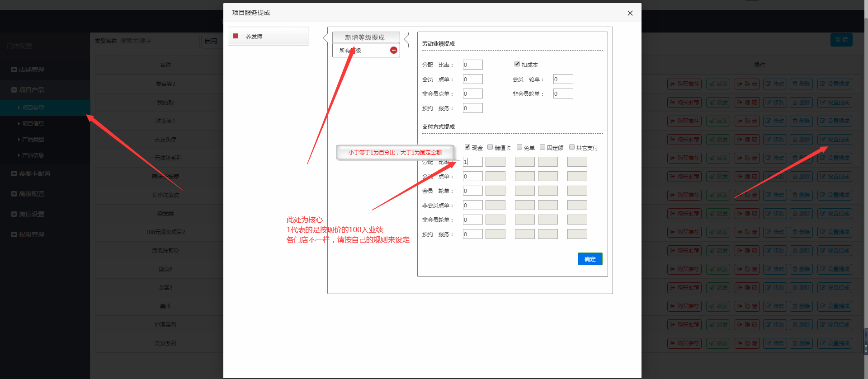Focus 现金 分配比率 field containing 1
The width and height of the screenshot is (868, 379).
point(473,162)
